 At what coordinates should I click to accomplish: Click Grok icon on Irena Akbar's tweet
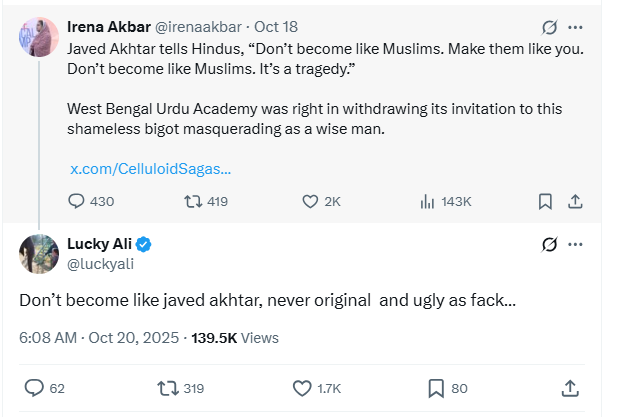click(548, 26)
